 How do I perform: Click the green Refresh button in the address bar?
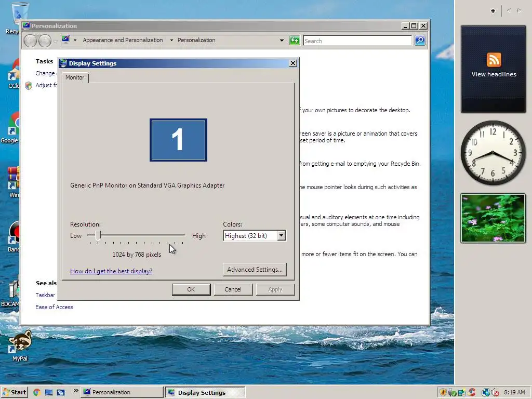point(295,41)
